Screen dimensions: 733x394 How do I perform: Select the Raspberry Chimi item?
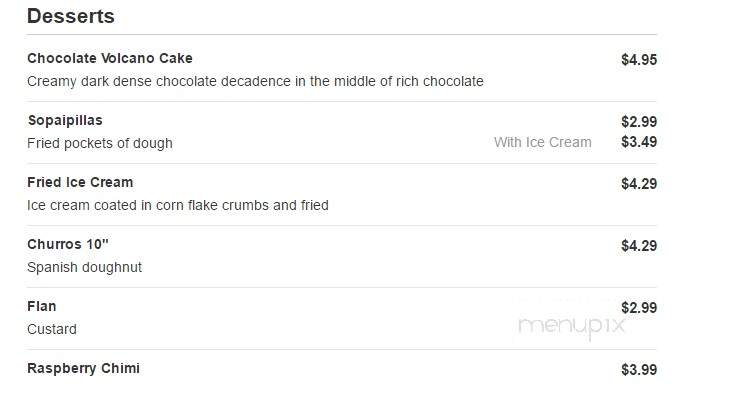point(83,368)
